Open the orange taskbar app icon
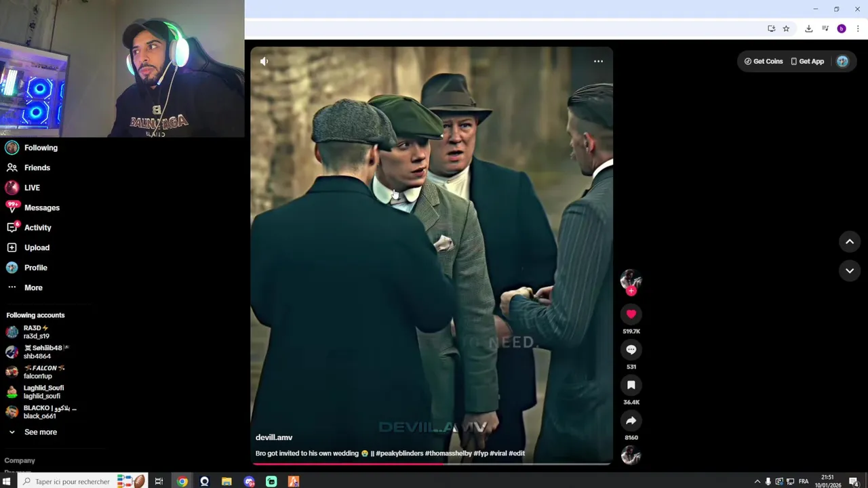 (294, 481)
